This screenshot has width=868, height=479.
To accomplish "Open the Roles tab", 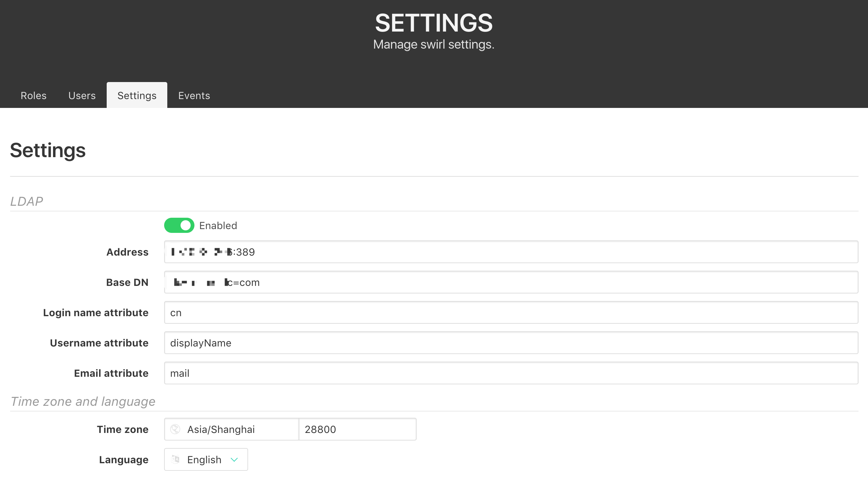I will tap(33, 96).
